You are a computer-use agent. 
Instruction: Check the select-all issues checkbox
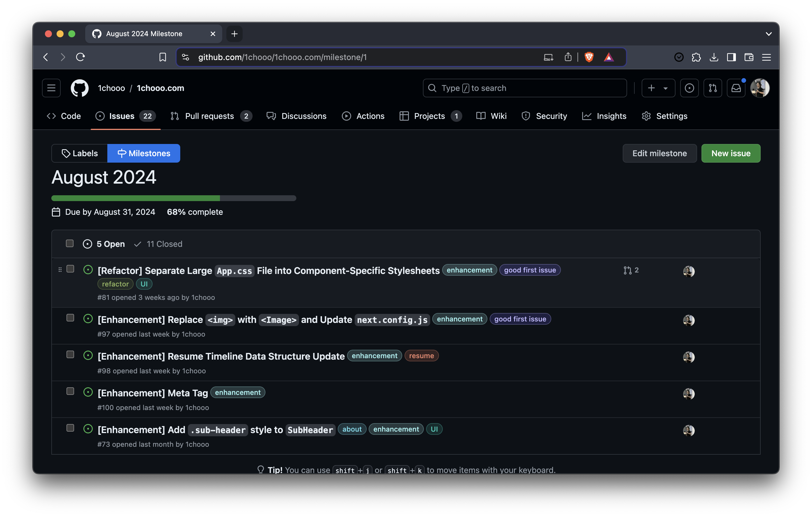(70, 243)
